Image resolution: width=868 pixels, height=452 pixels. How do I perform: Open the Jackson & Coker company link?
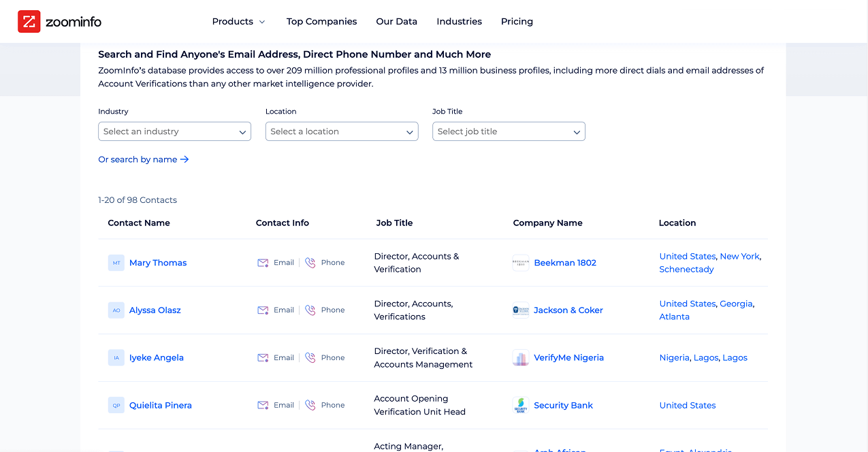tap(568, 310)
